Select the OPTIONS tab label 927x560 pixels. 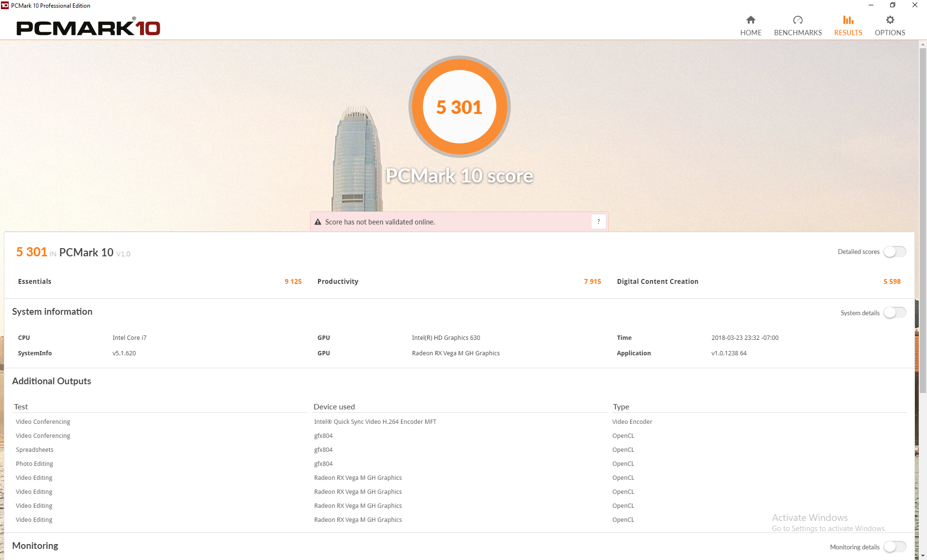pyautogui.click(x=890, y=33)
